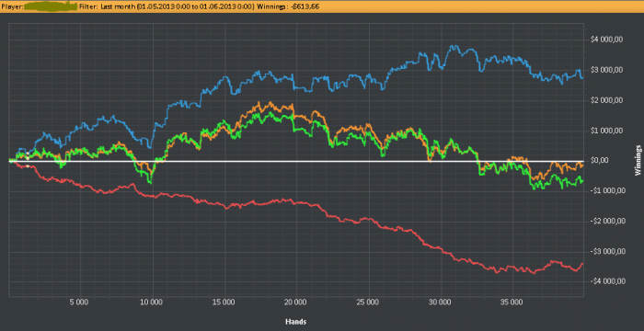
Task: Click the vertical "Winnings" axis title
Action: coord(638,160)
